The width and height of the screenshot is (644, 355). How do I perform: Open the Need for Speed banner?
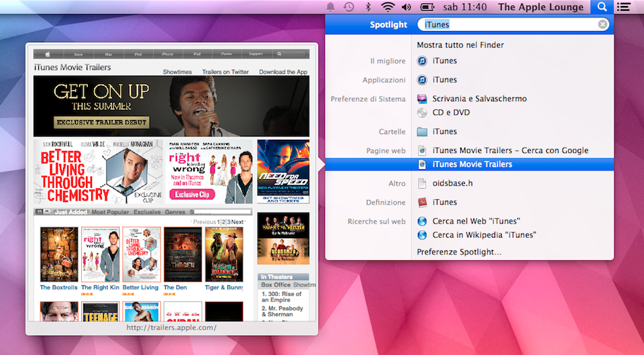[x=283, y=172]
